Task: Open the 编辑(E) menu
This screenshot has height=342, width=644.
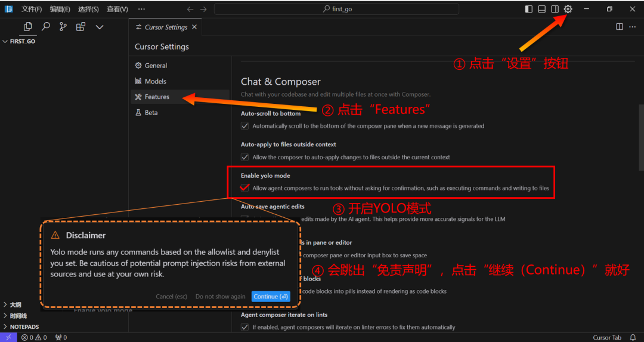Action: click(x=60, y=9)
